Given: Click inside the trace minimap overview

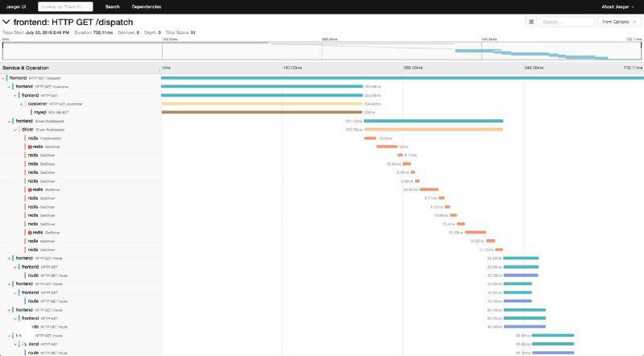Looking at the screenshot, I should point(321,51).
